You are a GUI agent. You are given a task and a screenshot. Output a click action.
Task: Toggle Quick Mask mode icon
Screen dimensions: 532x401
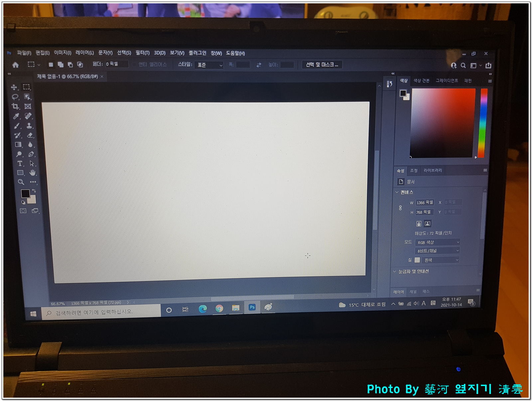coord(23,211)
